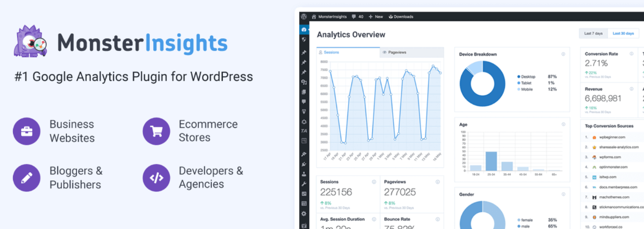This screenshot has height=229, width=644.
Task: Click the Gender panel info icon
Action: click(563, 195)
